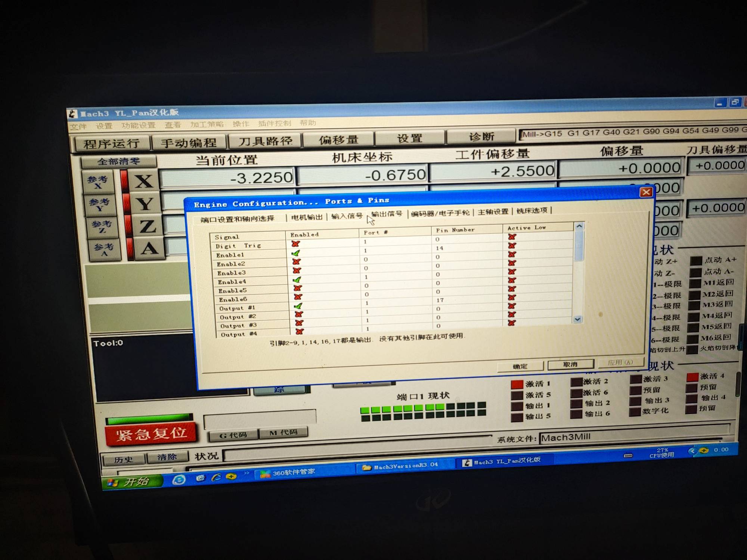Screen dimensions: 747x560
Task: Open the 文件 menu
Action: pyautogui.click(x=78, y=127)
